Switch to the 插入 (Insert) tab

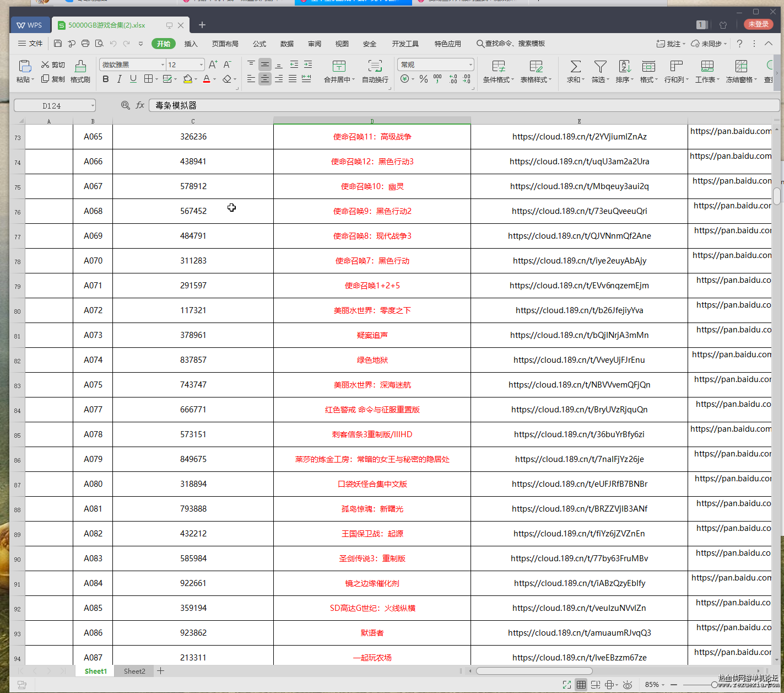click(191, 44)
